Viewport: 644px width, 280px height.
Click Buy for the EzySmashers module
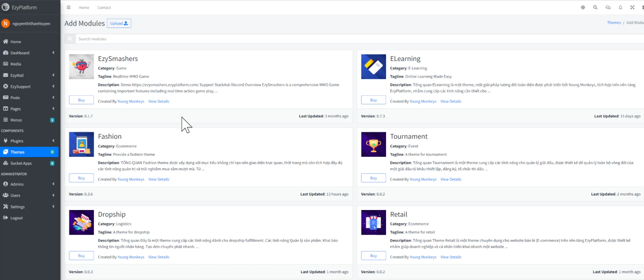[x=81, y=100]
